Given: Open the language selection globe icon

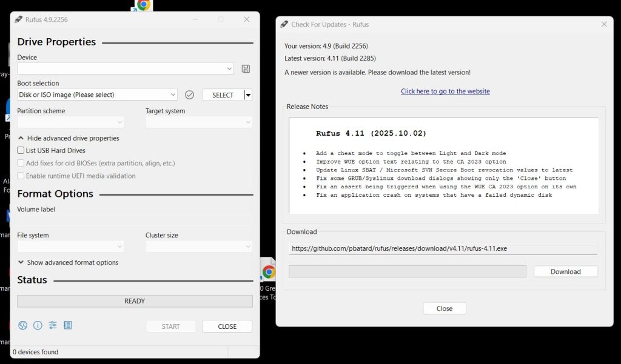Looking at the screenshot, I should point(22,325).
